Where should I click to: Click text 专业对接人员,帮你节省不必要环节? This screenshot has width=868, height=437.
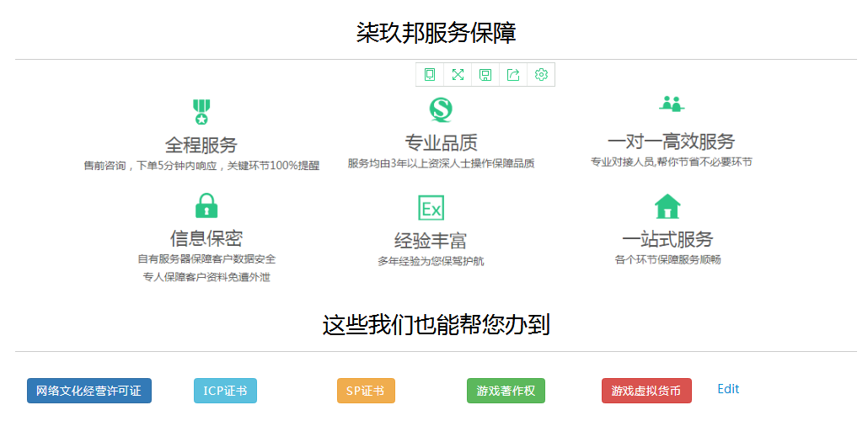tap(672, 162)
